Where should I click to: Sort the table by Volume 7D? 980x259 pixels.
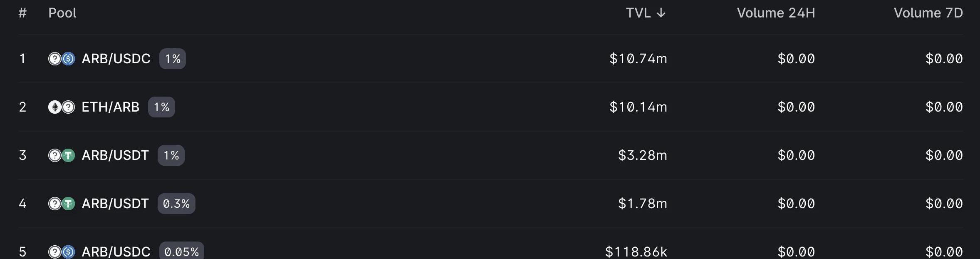coord(928,13)
